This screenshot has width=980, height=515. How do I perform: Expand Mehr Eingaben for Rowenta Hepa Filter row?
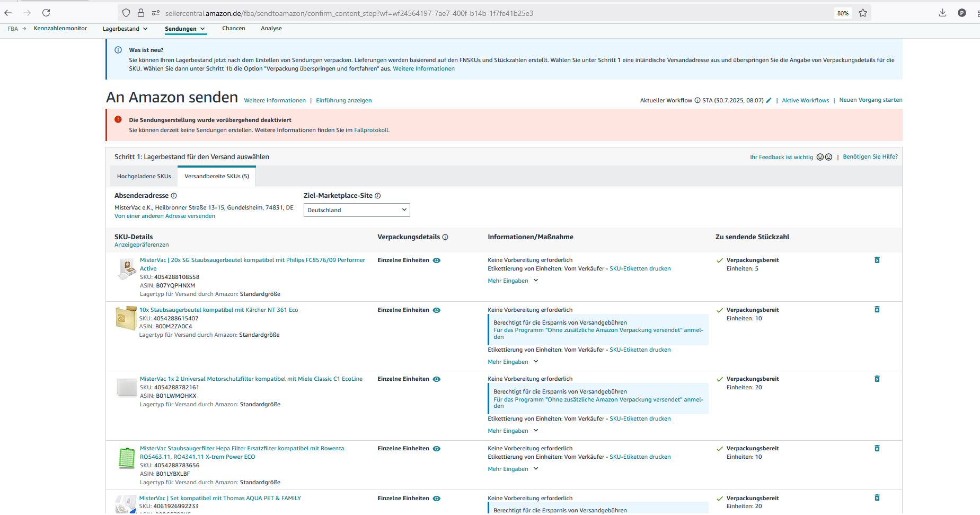[513, 469]
